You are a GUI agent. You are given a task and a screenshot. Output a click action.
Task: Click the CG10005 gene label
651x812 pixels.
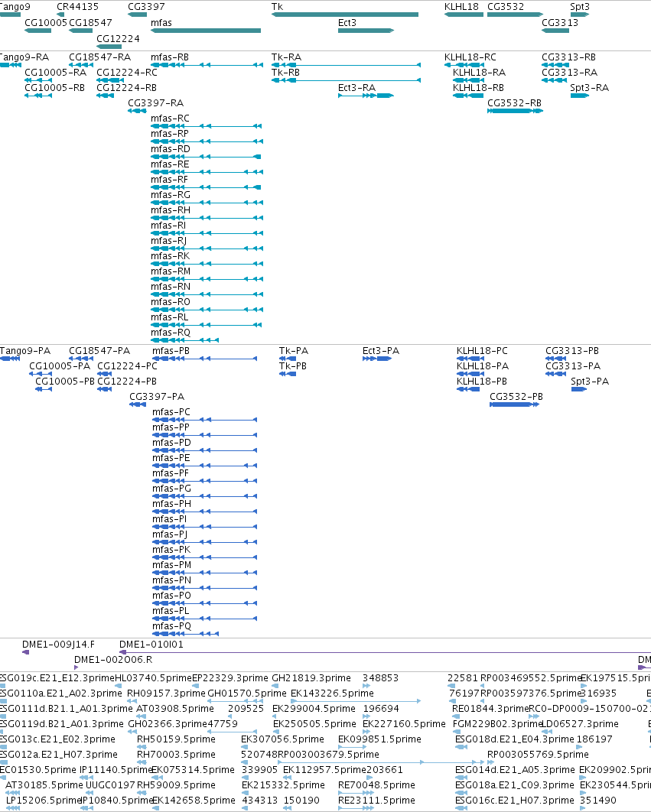point(46,23)
